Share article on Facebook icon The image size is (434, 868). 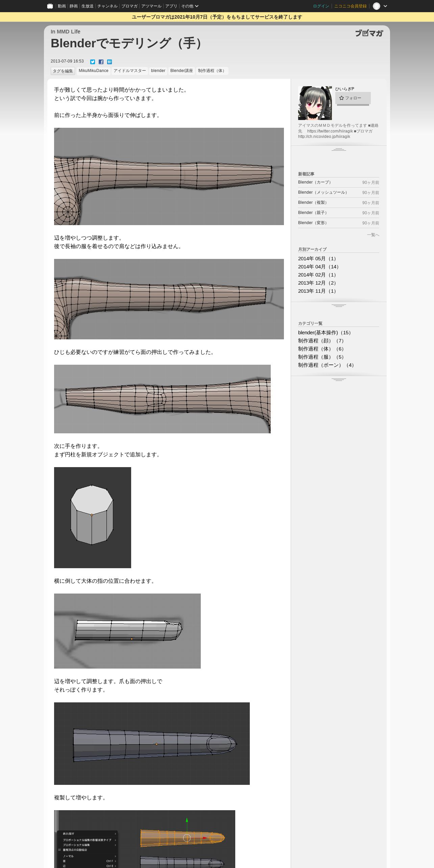101,62
